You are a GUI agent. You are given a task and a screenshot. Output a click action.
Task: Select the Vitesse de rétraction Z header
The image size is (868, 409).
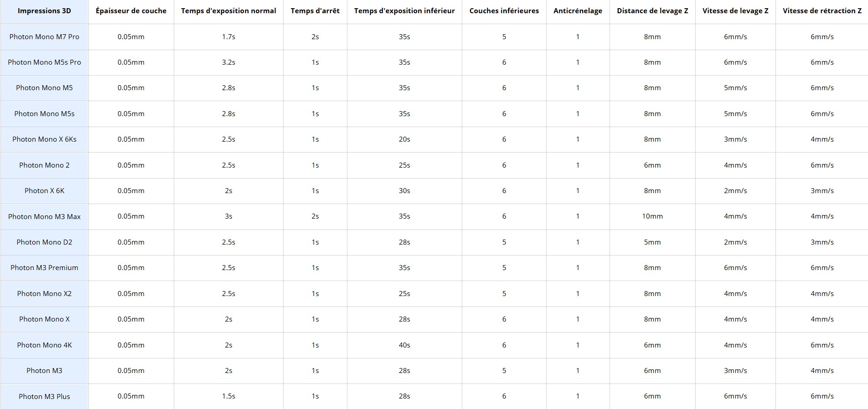(x=822, y=11)
